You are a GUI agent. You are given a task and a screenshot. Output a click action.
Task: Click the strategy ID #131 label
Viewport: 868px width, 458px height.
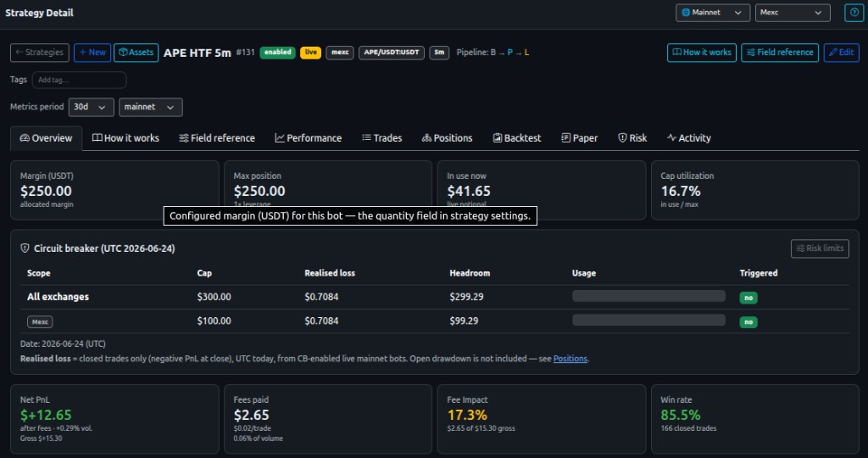245,53
